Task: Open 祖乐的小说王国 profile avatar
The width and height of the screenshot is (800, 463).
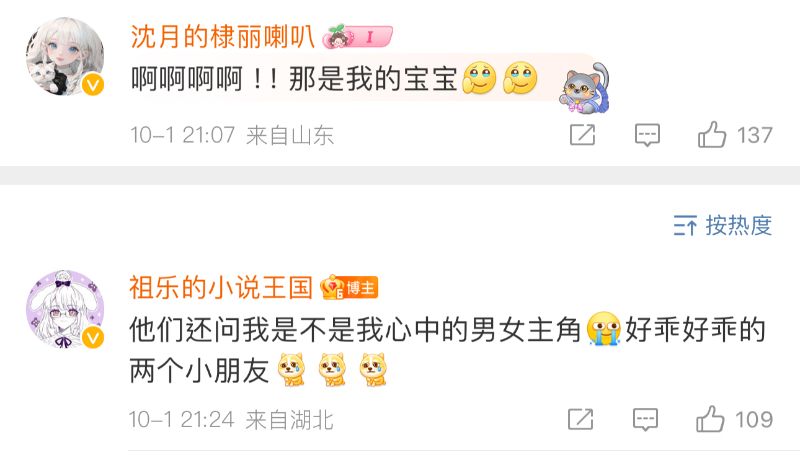Action: point(65,309)
